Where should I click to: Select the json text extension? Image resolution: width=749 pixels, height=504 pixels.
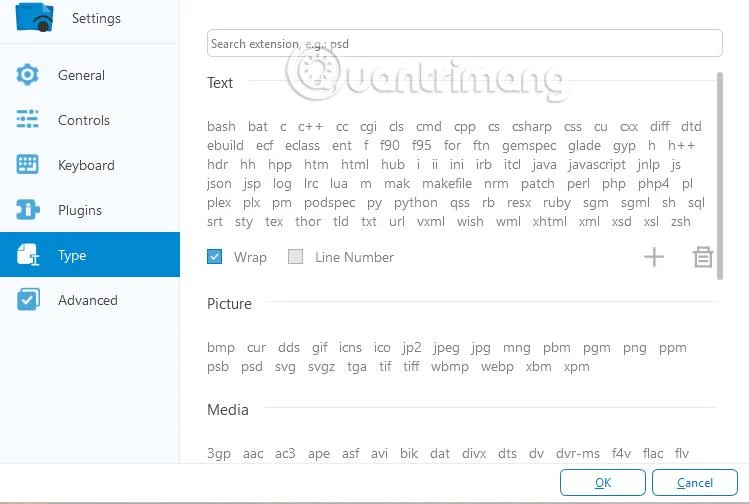coord(219,184)
